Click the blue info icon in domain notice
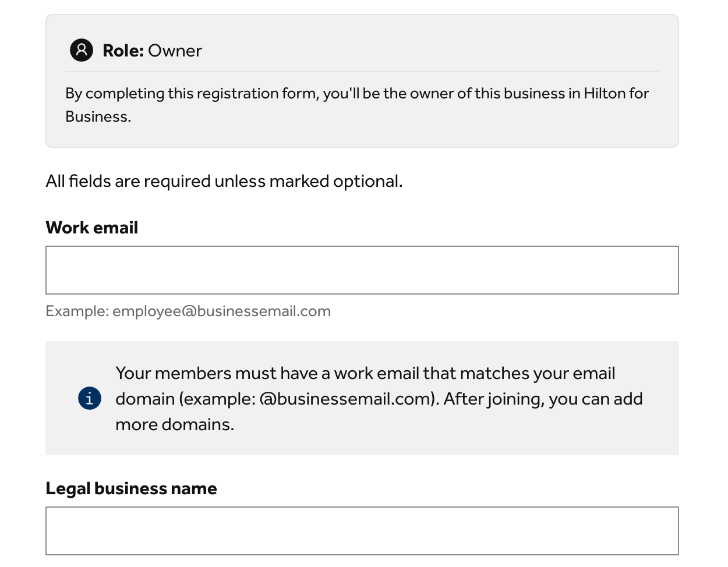This screenshot has height=567, width=728. pos(90,399)
